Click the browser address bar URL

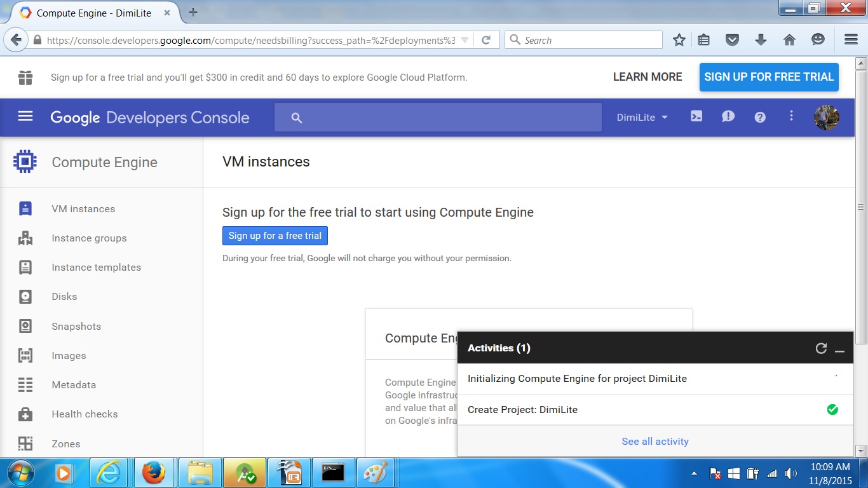click(251, 40)
